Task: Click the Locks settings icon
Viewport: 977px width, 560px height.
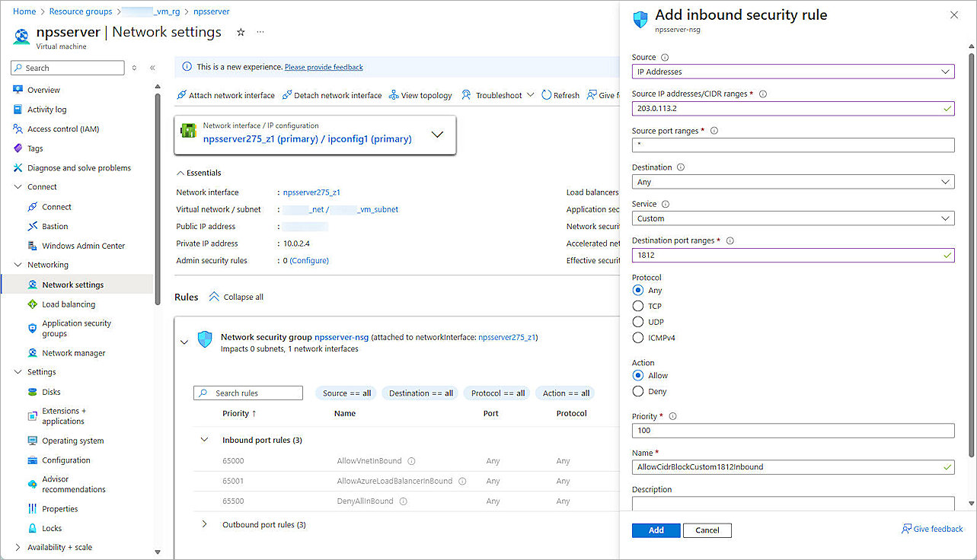Action: coord(31,527)
